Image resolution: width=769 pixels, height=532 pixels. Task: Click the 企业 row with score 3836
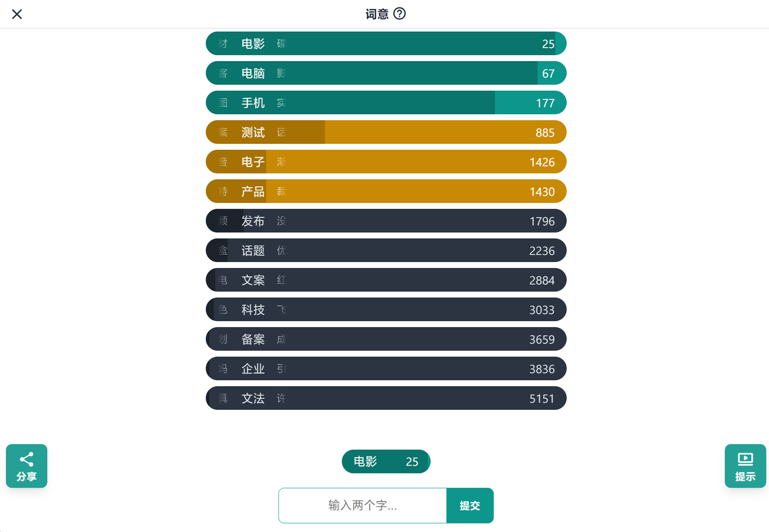click(x=386, y=369)
